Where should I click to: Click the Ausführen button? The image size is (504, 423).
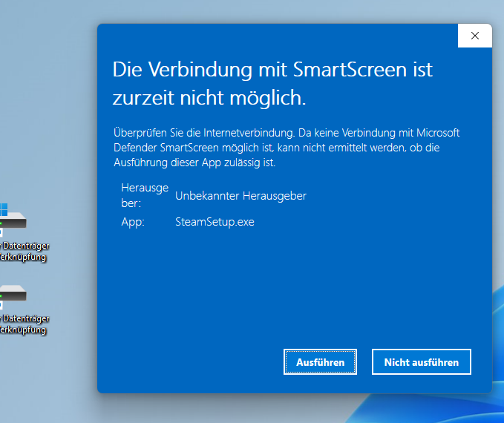pyautogui.click(x=320, y=362)
